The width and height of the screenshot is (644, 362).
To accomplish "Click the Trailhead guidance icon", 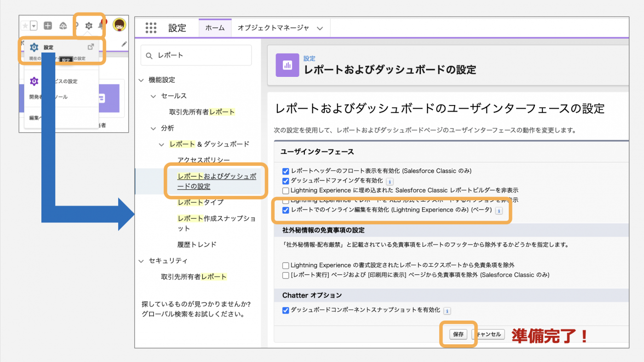I will (63, 26).
